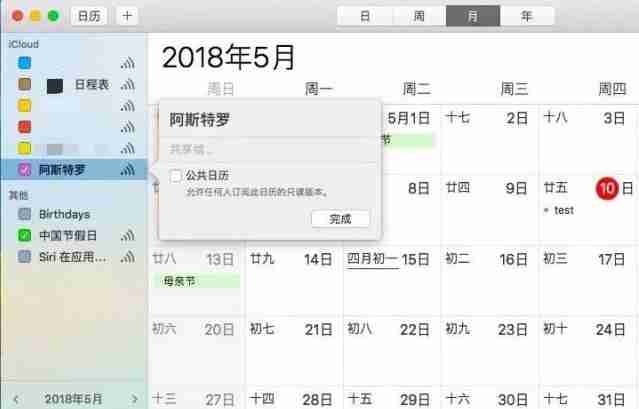Viewport: 639px width, 409px height.
Task: Click 完成 to finish sharing popup
Action: point(340,219)
